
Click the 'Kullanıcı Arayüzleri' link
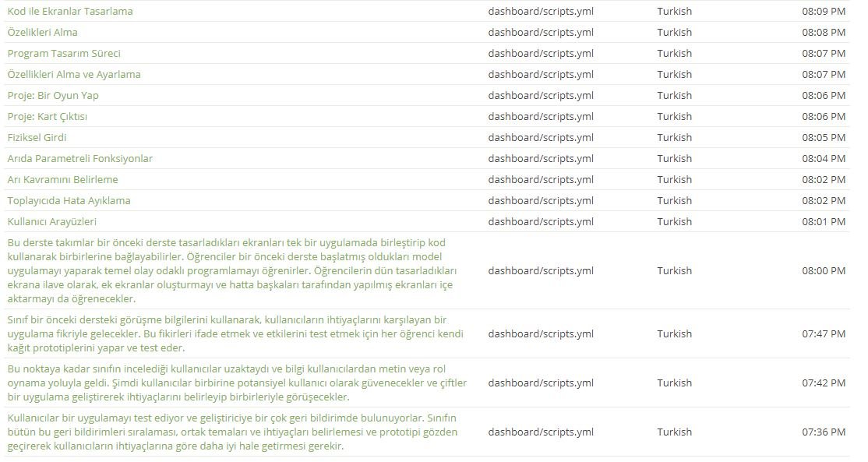[x=51, y=221]
